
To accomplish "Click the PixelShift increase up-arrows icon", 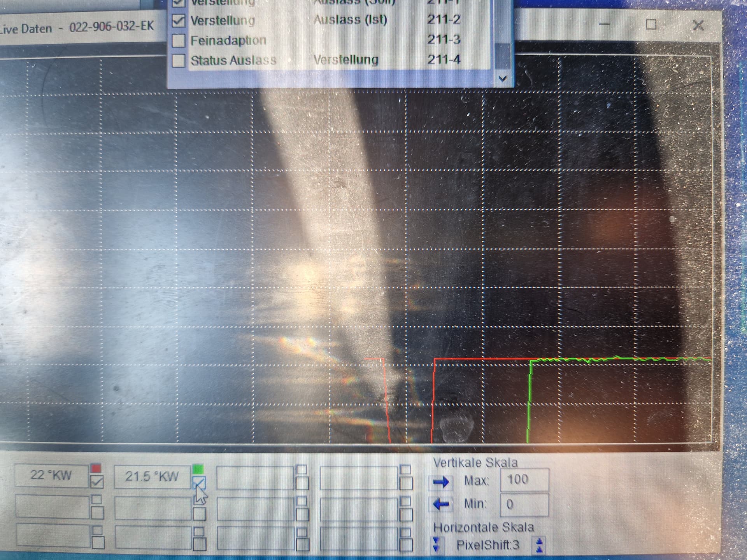I will tap(539, 545).
